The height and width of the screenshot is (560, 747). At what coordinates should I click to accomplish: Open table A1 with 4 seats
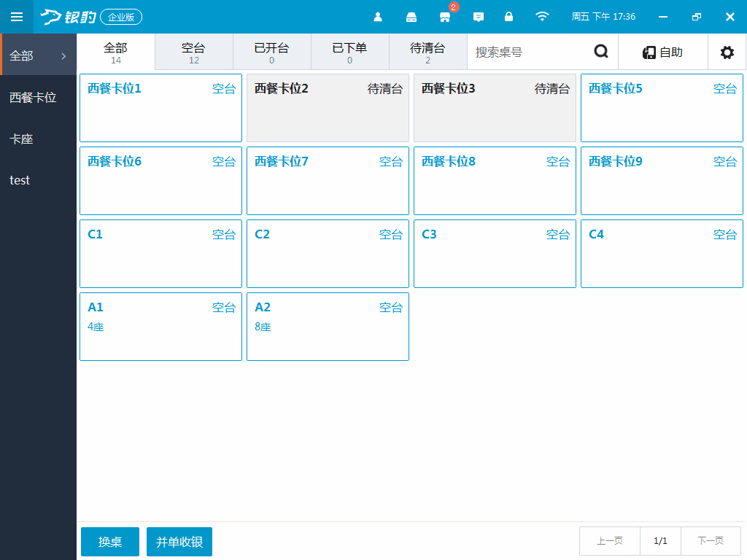pos(161,326)
